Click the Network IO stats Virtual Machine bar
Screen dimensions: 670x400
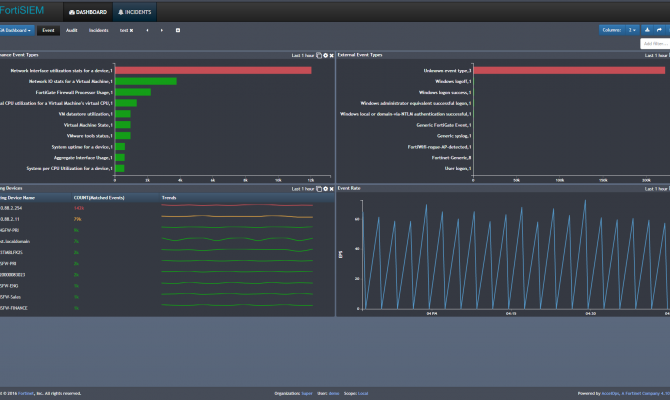[x=146, y=81]
